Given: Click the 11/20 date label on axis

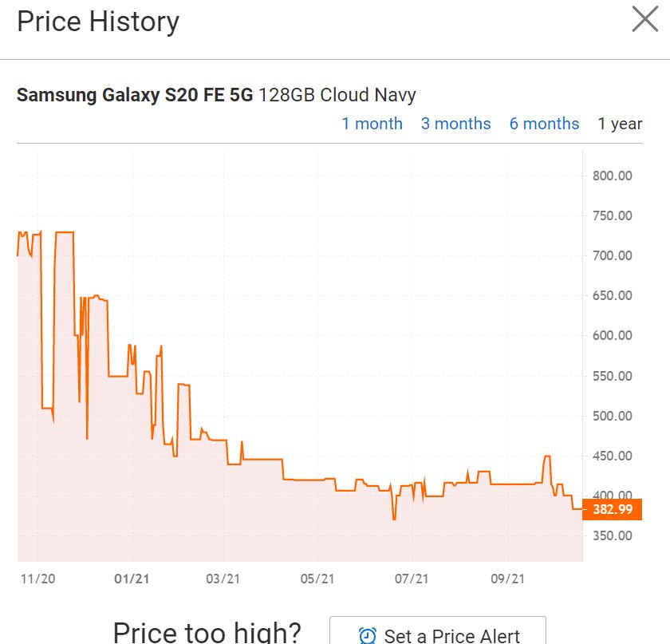Looking at the screenshot, I should click(x=37, y=579).
